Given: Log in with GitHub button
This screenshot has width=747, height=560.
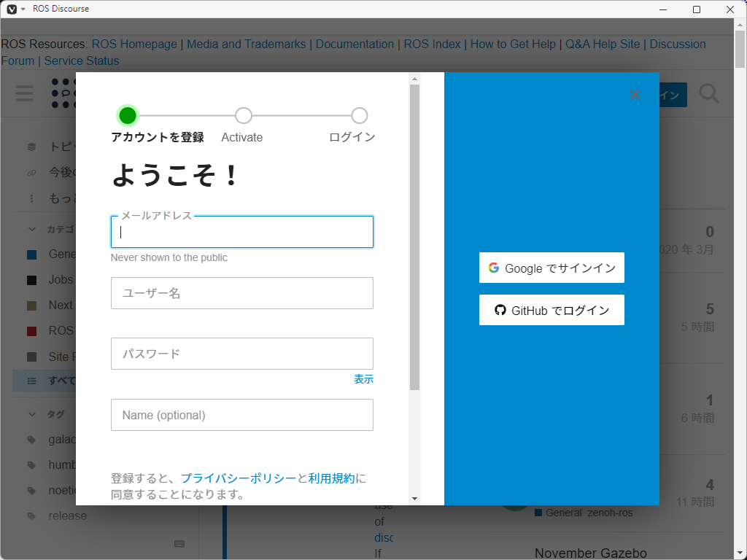Looking at the screenshot, I should pos(551,310).
